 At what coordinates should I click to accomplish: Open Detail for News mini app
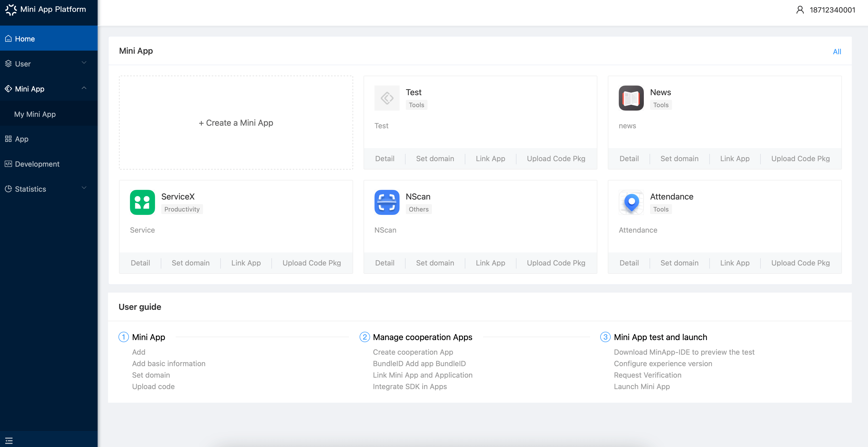629,159
